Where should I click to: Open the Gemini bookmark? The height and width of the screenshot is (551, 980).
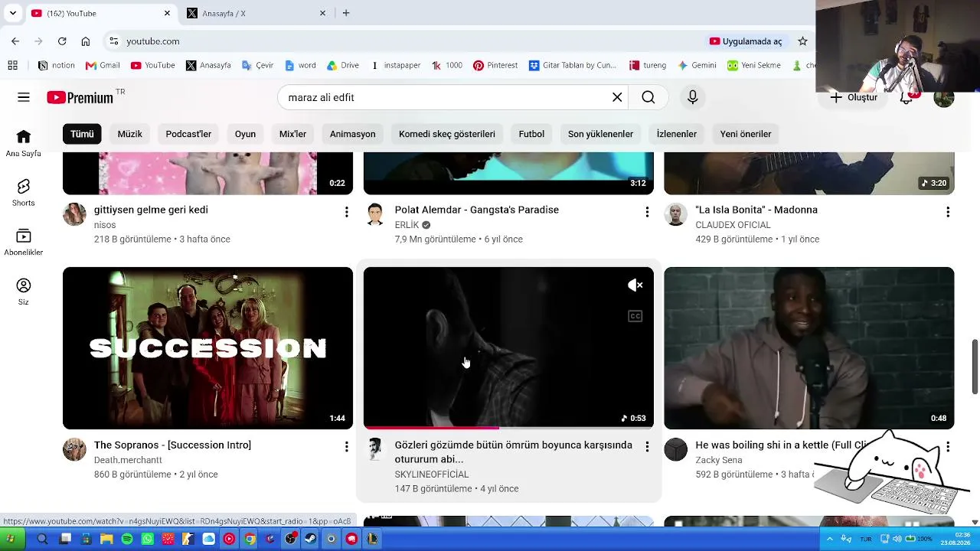click(697, 65)
